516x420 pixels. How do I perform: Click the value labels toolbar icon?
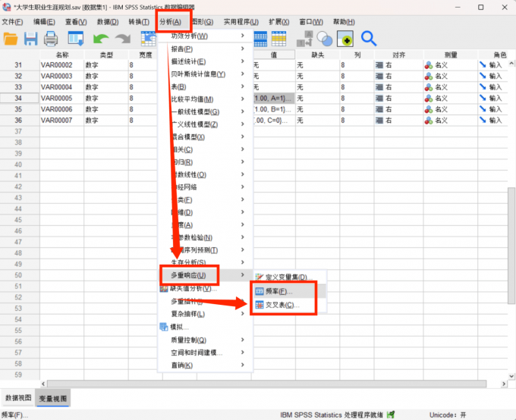point(305,39)
